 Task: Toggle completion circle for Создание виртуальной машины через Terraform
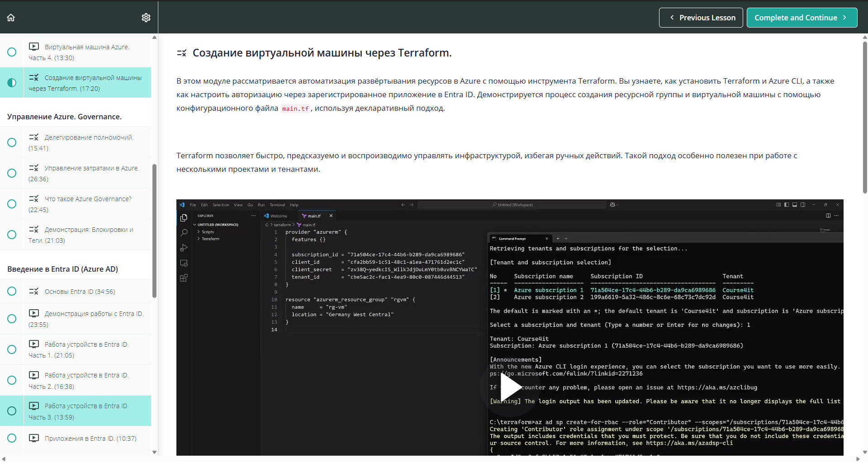tap(12, 83)
